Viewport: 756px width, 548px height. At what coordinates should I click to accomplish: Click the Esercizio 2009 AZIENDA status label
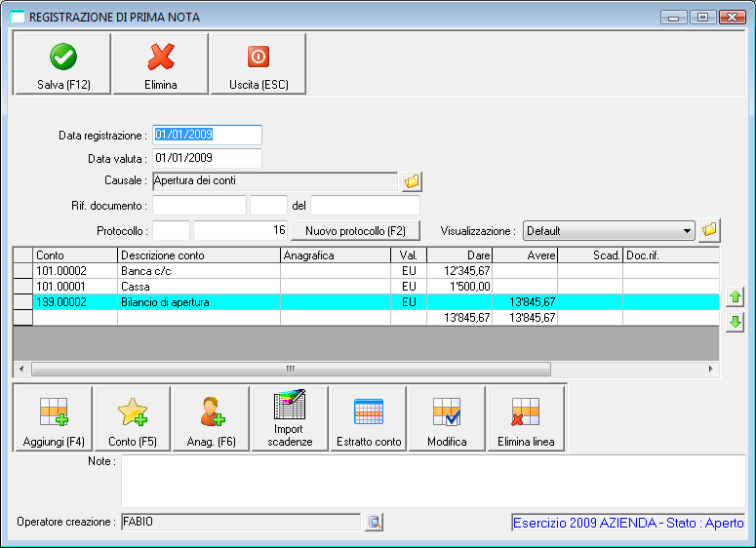(628, 523)
